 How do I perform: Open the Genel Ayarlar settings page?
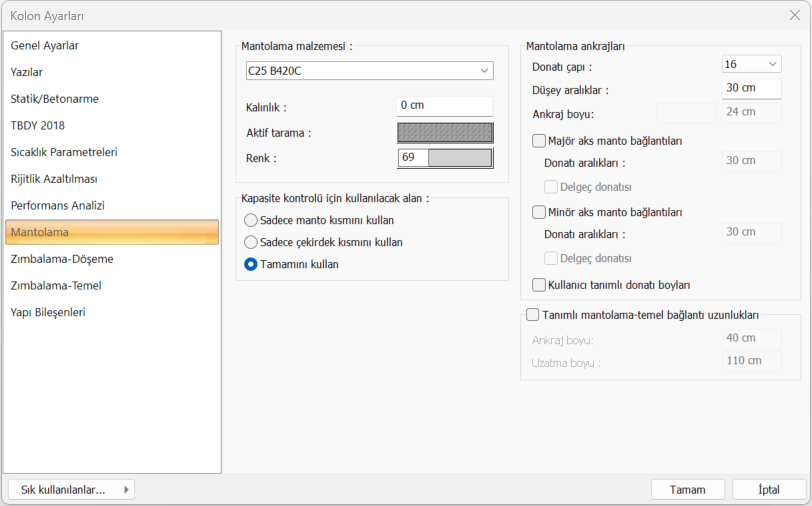[45, 45]
